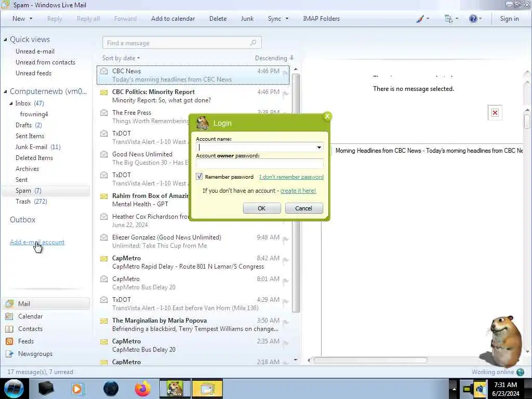Switch to Windows Live Mail taskbar button
The width and height of the screenshot is (532, 399).
tap(207, 389)
